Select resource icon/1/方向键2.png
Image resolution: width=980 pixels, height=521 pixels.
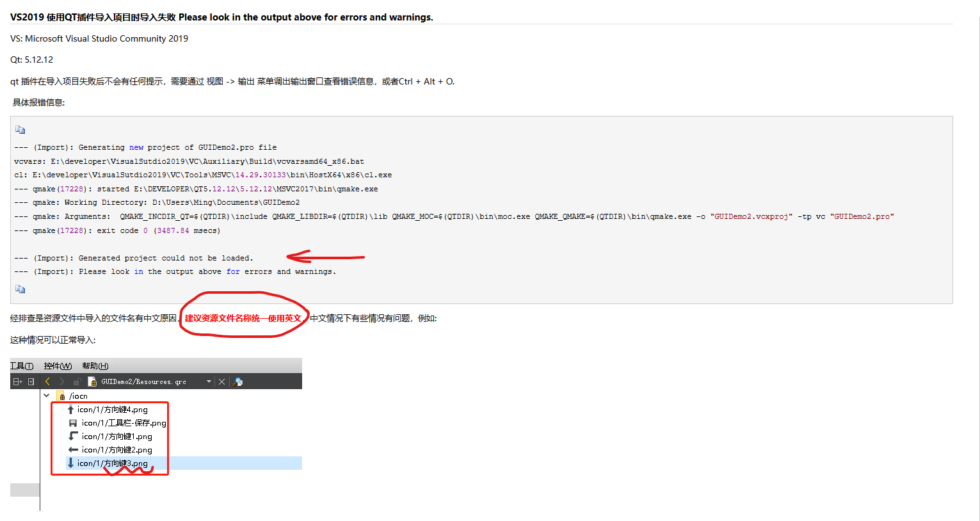tap(117, 450)
